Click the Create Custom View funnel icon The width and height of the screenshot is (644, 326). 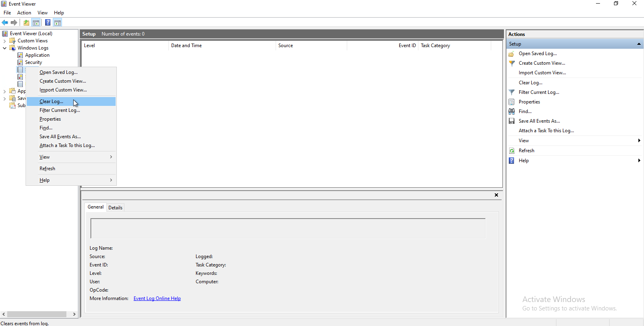click(512, 63)
